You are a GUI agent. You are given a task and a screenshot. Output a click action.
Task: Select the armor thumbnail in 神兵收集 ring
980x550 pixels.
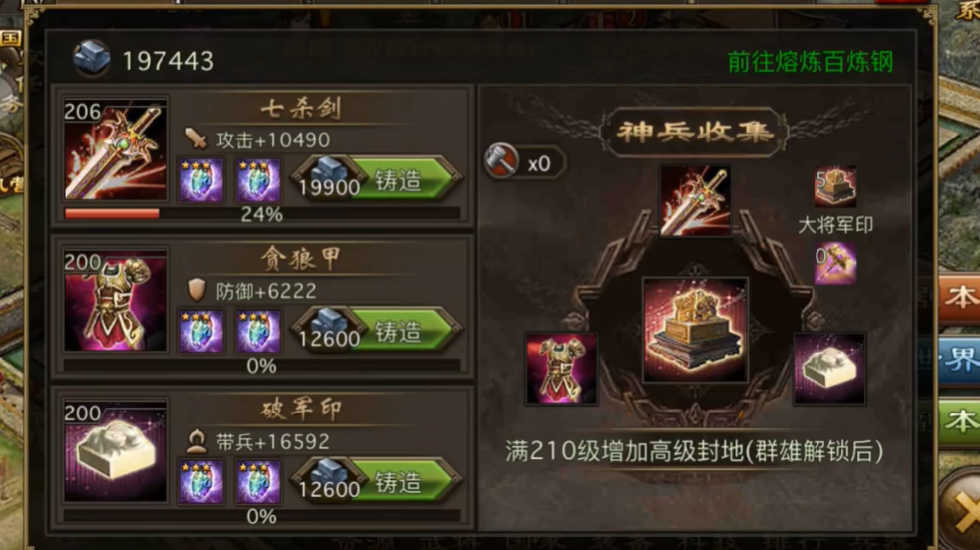click(561, 369)
